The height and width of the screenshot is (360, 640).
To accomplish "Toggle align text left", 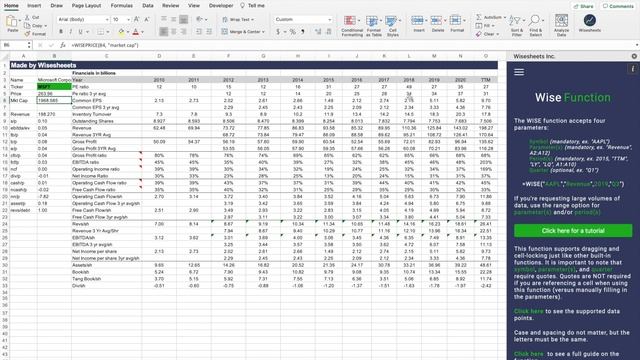I will click(163, 32).
